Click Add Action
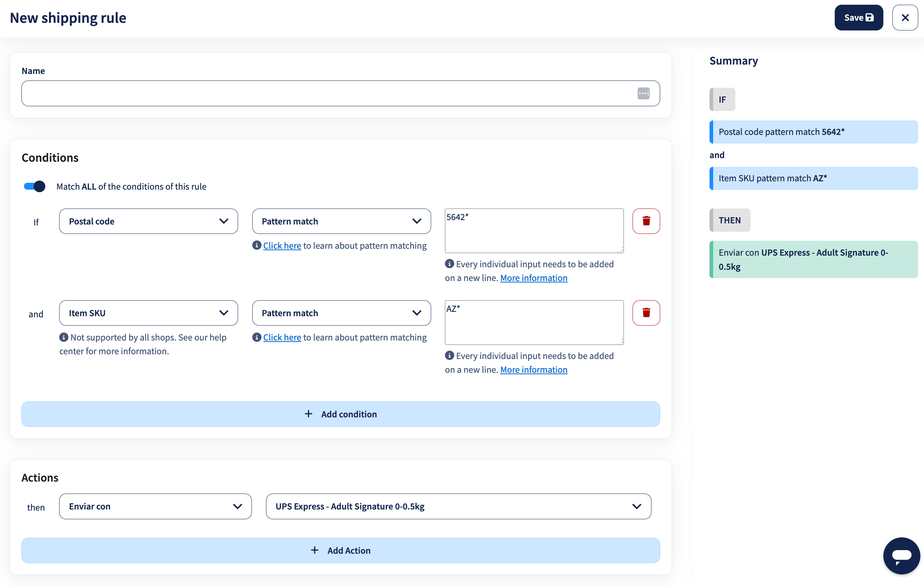This screenshot has height=586, width=924. (340, 550)
